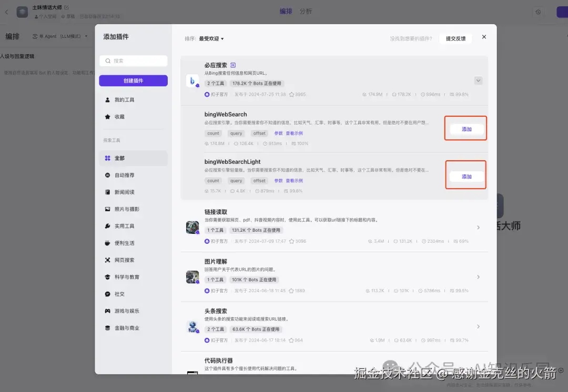
Task: Click the 提交反馈 feedback button
Action: 455,38
